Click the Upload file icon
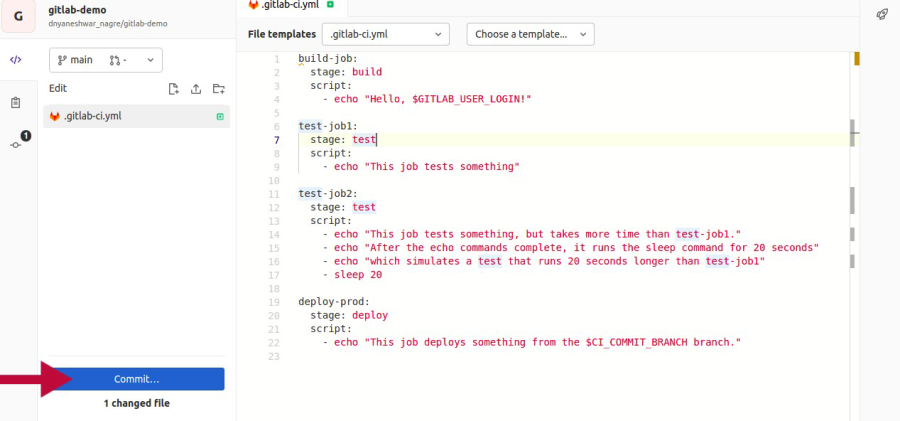The height and width of the screenshot is (421, 900). coord(196,88)
